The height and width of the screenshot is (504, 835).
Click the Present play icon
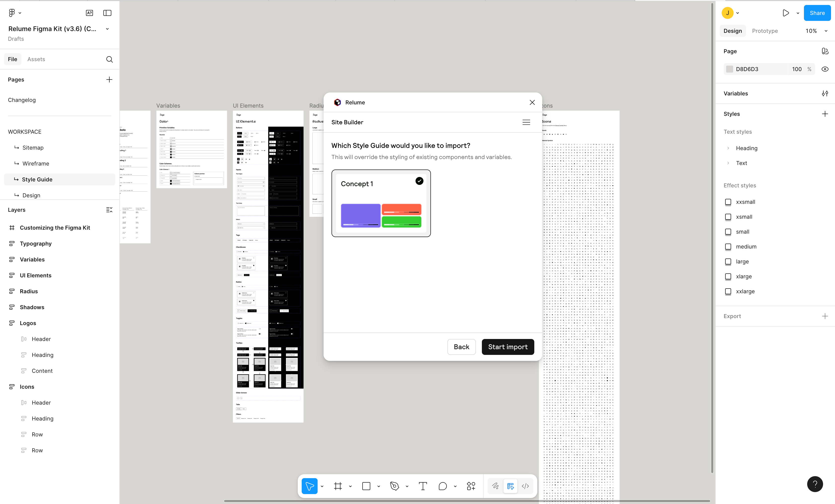pos(786,13)
